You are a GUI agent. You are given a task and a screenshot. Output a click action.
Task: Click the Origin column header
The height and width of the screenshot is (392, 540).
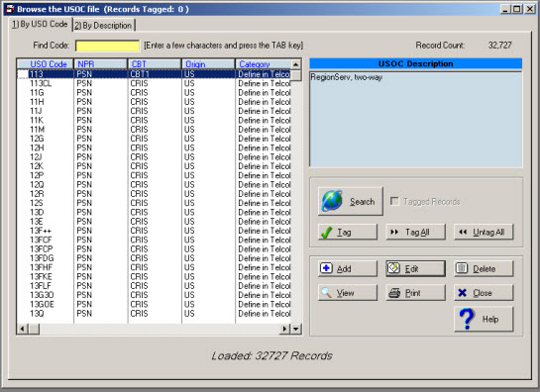(208, 64)
